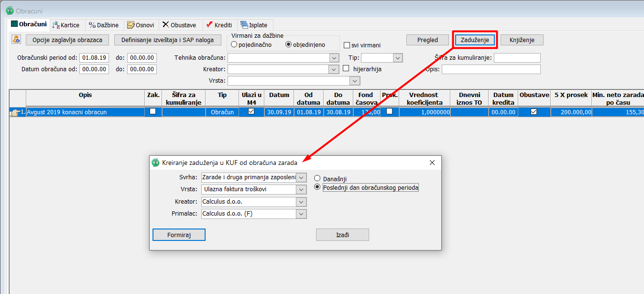Open the Tip dropdown in the filter area
The width and height of the screenshot is (644, 294).
(x=398, y=58)
